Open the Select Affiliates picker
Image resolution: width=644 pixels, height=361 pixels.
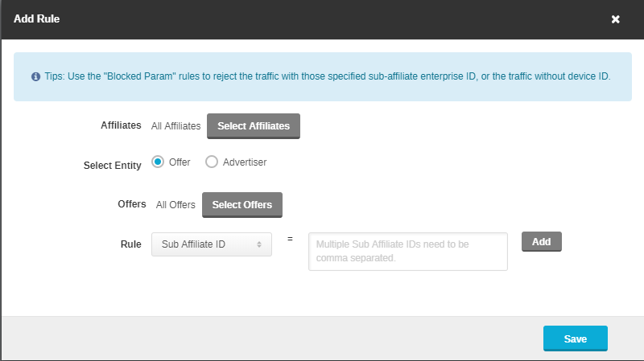coord(254,126)
